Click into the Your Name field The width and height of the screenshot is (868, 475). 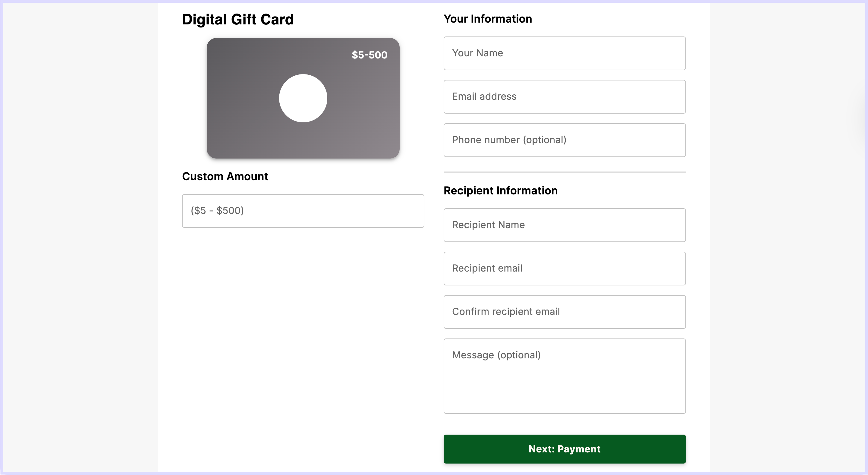[x=565, y=53]
